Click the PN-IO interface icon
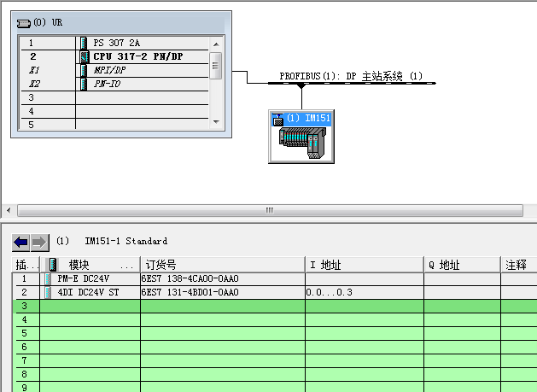 point(83,84)
